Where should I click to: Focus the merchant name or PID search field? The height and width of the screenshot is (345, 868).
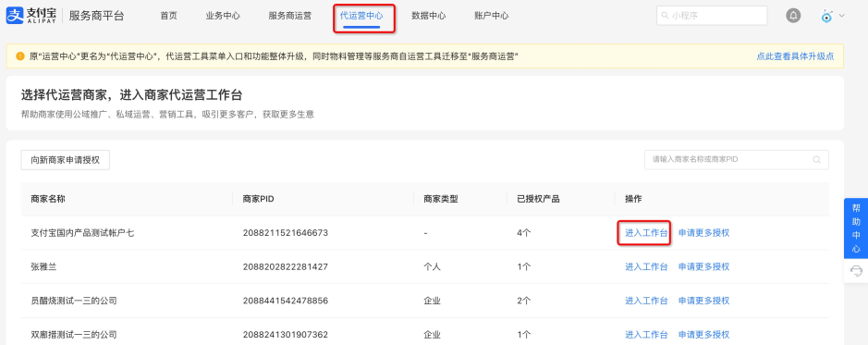click(x=736, y=159)
